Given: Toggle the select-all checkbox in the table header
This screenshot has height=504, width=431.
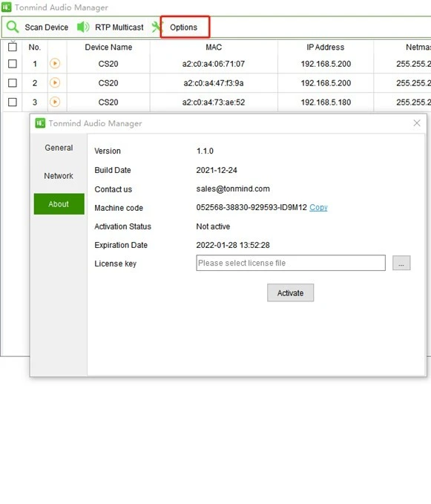Looking at the screenshot, I should point(13,47).
